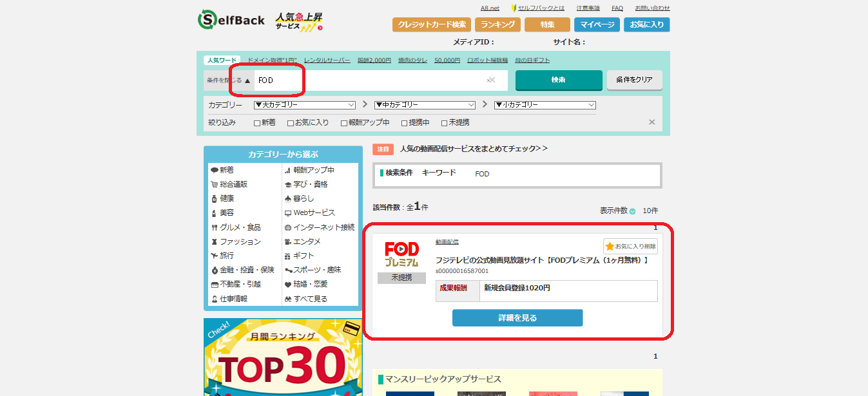Click the SelfBack logo
Image resolution: width=868 pixels, height=396 pixels.
(231, 19)
